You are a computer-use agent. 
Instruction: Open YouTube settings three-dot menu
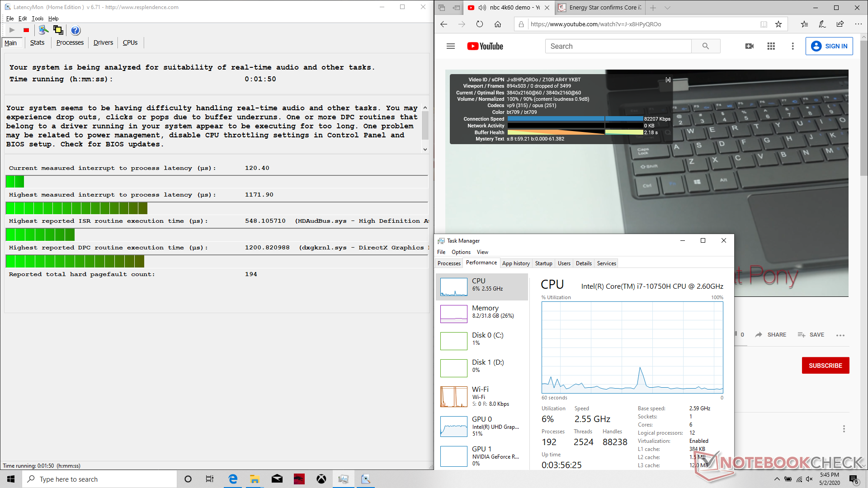(793, 46)
